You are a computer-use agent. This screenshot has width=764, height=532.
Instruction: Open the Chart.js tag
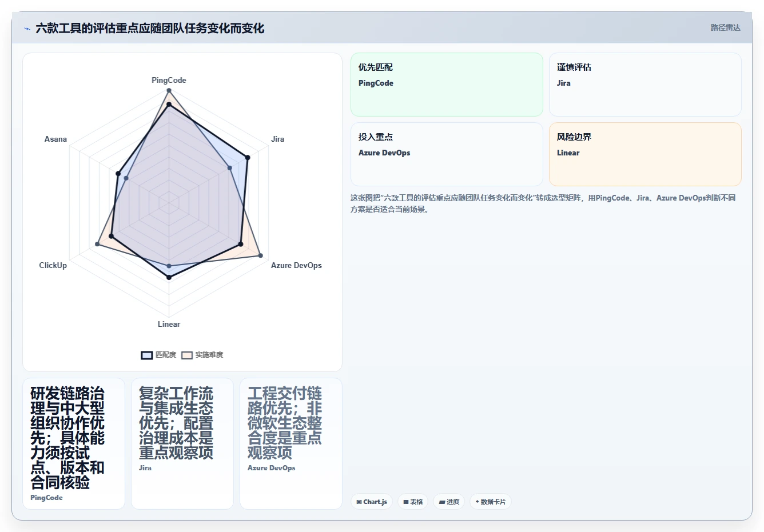click(372, 502)
